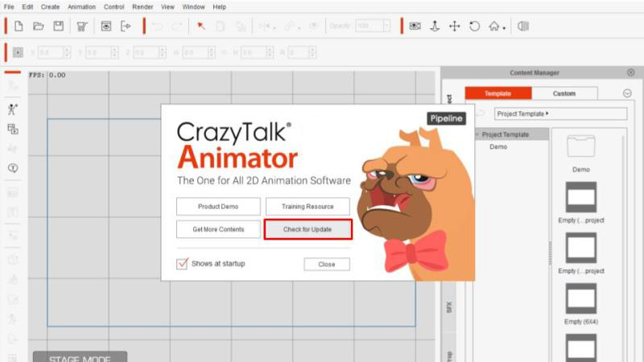Click Get More Contents button

click(218, 229)
